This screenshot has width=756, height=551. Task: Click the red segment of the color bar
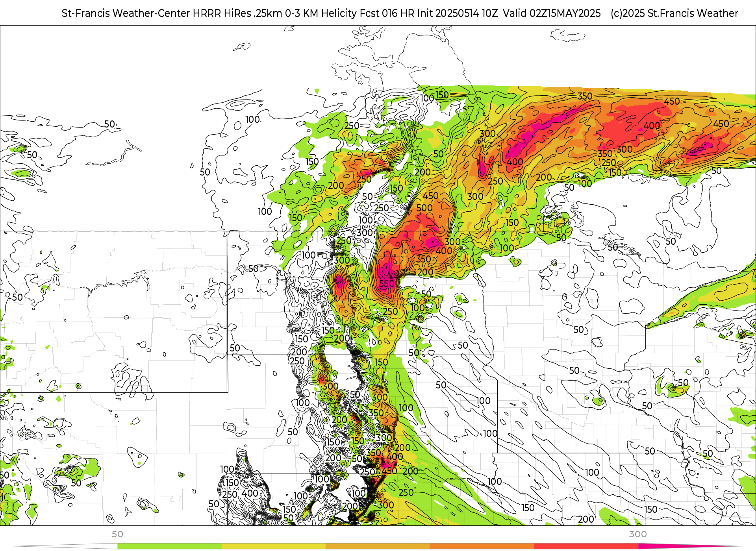(x=586, y=546)
